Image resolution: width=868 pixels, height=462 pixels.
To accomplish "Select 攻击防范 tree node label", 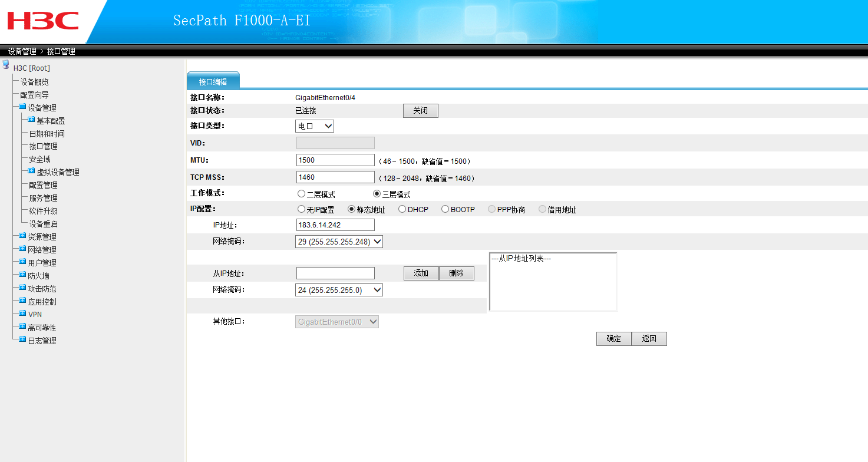I will coord(42,289).
